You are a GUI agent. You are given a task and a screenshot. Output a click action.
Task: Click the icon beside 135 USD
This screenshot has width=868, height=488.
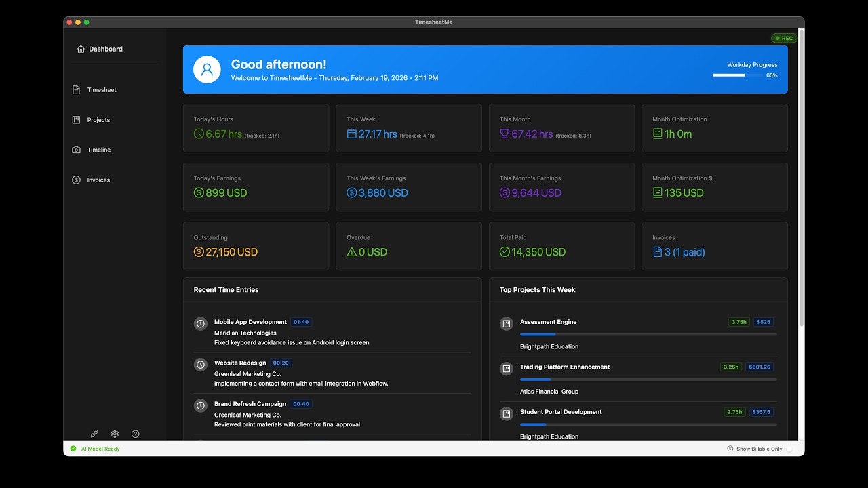click(657, 193)
